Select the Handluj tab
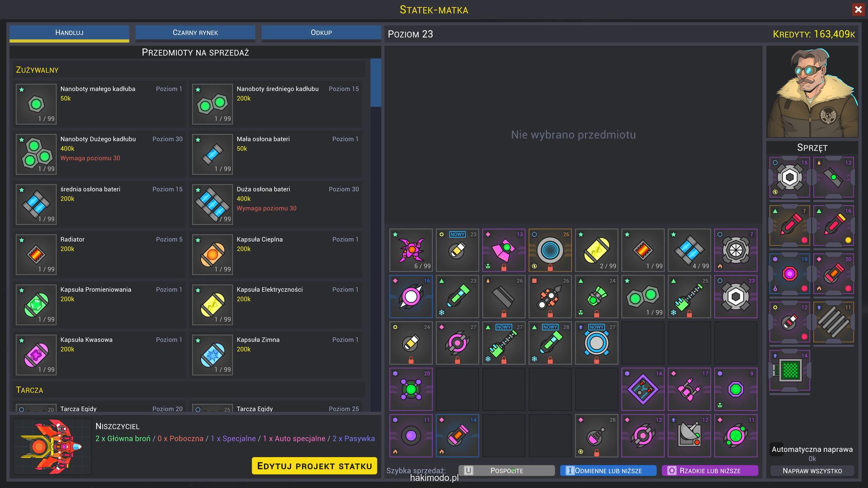Image resolution: width=868 pixels, height=488 pixels. [x=69, y=33]
